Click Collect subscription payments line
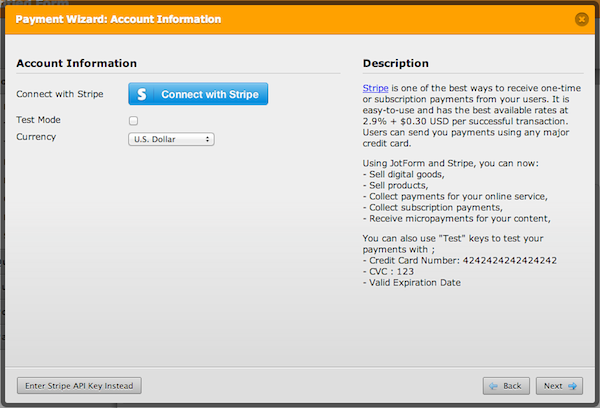Screen dimensions: 600x408 click(433, 208)
